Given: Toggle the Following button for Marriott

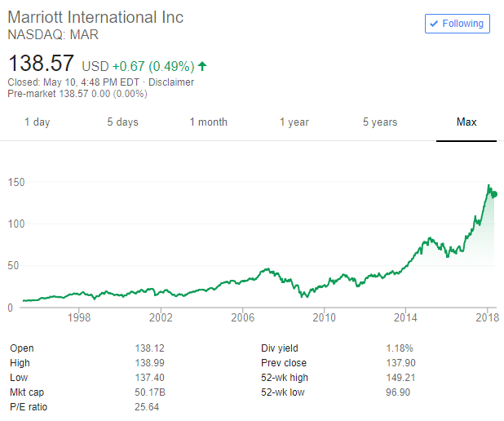Looking at the screenshot, I should coord(458,24).
